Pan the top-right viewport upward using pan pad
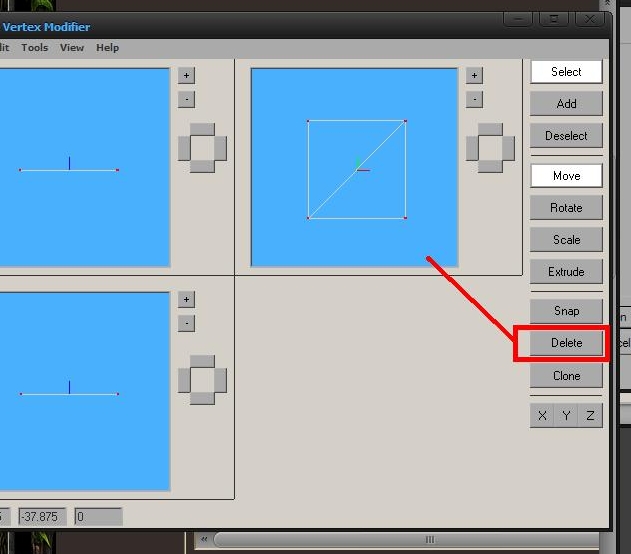Viewport: 631px width, 554px height. 490,129
